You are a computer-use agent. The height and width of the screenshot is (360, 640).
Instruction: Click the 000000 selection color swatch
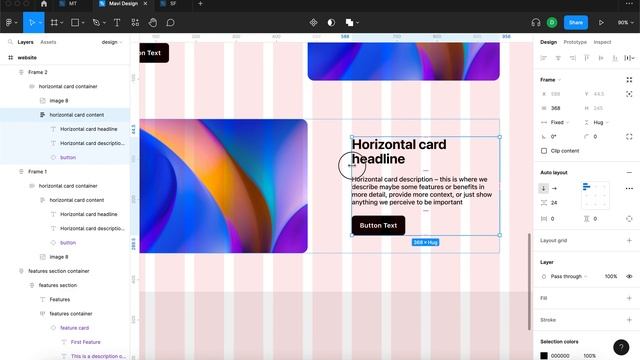[x=544, y=356]
